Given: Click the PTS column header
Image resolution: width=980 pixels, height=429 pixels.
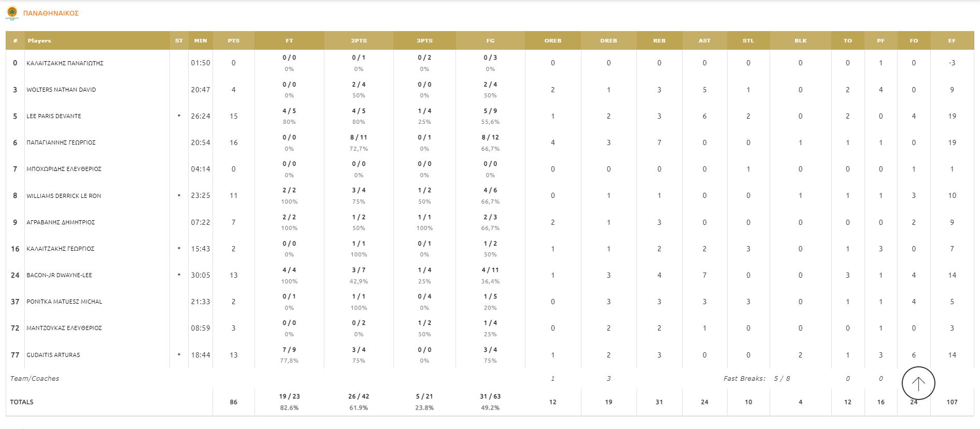Looking at the screenshot, I should pyautogui.click(x=233, y=40).
